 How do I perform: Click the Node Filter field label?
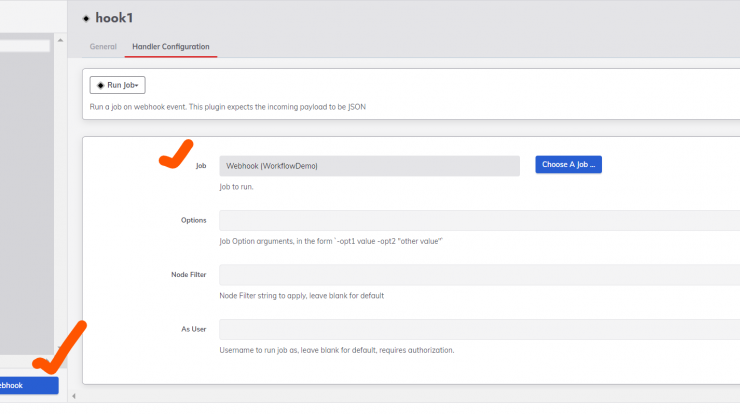[189, 275]
